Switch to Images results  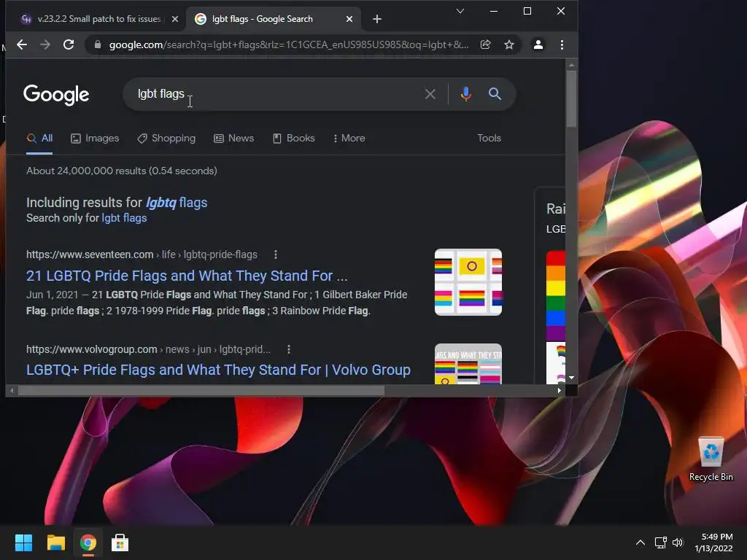coord(95,138)
